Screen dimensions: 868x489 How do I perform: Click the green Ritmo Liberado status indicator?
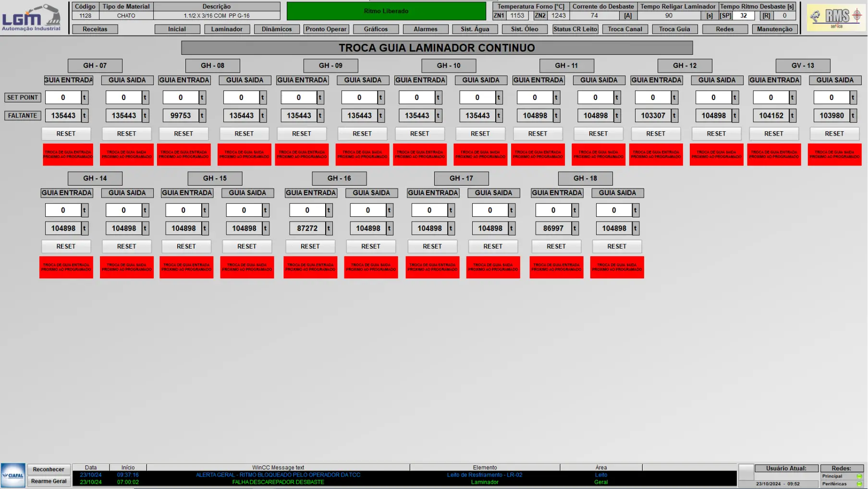point(386,11)
